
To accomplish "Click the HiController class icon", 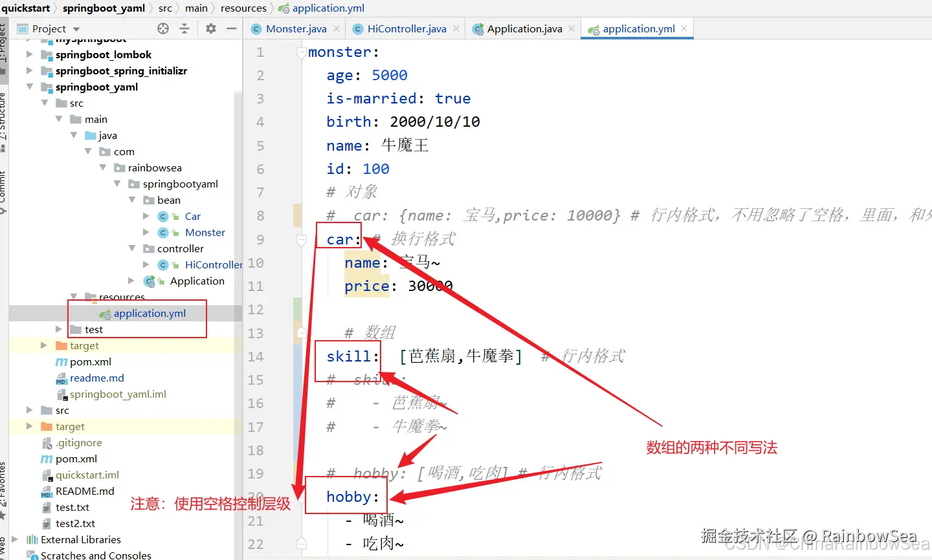I will click(x=163, y=264).
